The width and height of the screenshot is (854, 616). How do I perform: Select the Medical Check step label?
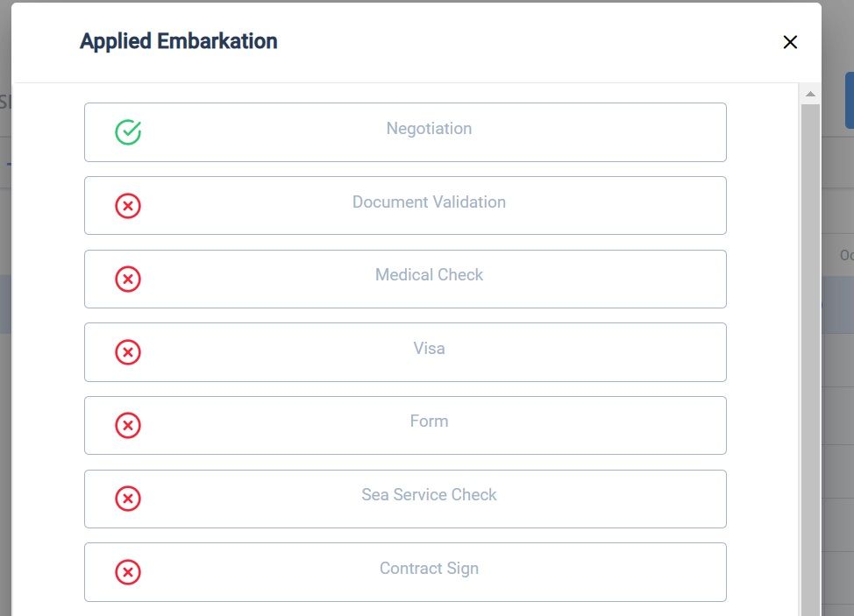click(429, 275)
